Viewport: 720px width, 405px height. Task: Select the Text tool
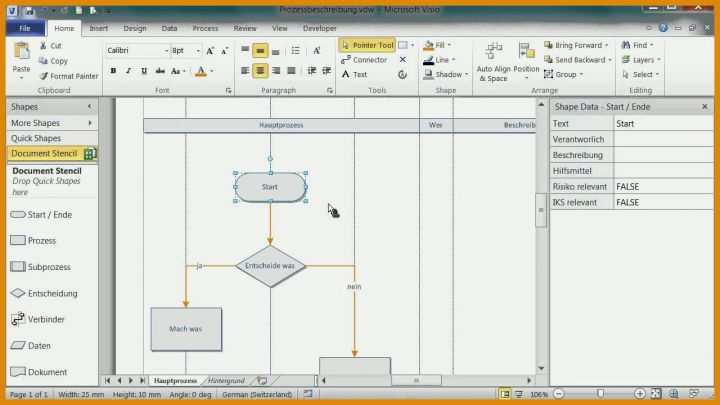(354, 74)
